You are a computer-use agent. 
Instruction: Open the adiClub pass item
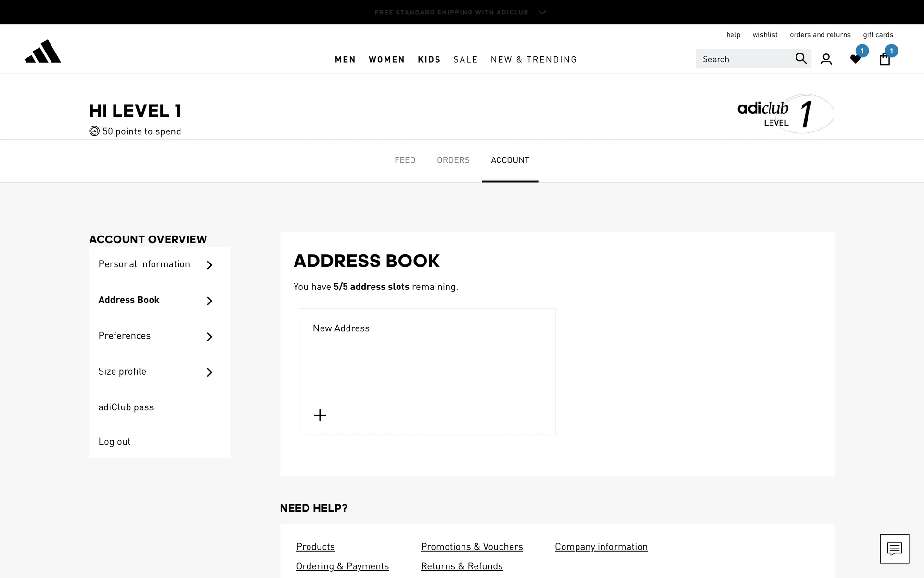(x=126, y=407)
